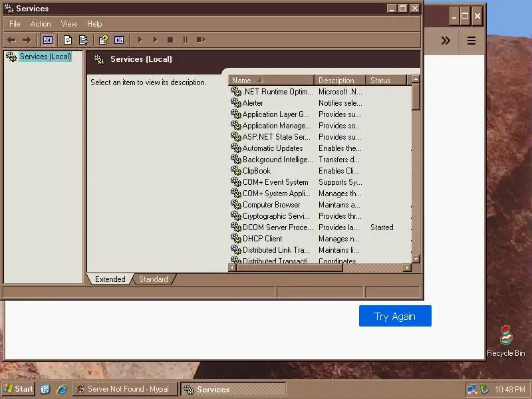Click the Services window title bar icon
The height and width of the screenshot is (399, 532).
[x=9, y=8]
